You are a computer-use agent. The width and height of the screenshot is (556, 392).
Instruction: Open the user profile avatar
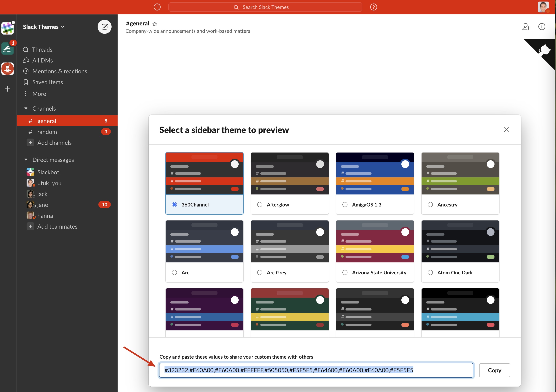point(543,7)
